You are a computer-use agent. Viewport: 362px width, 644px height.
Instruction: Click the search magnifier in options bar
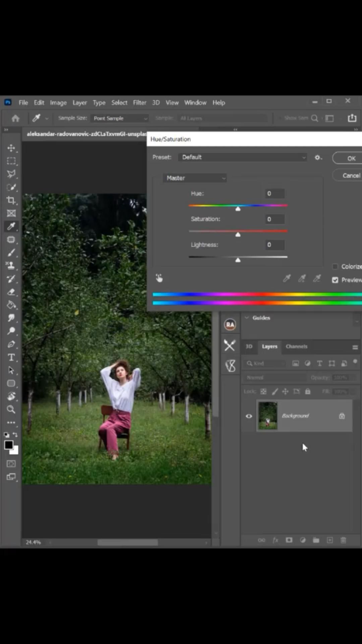tap(314, 118)
